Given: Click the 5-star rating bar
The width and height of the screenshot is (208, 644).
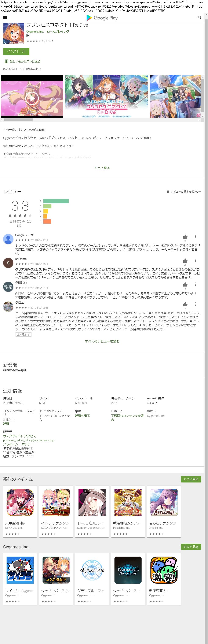Looking at the screenshot, I should 56,201.
